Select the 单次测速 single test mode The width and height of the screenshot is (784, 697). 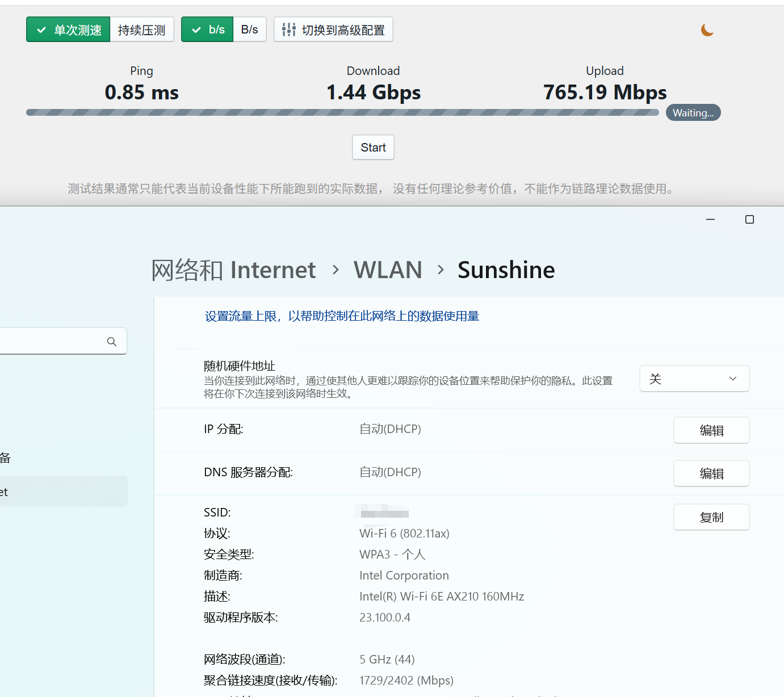click(69, 30)
